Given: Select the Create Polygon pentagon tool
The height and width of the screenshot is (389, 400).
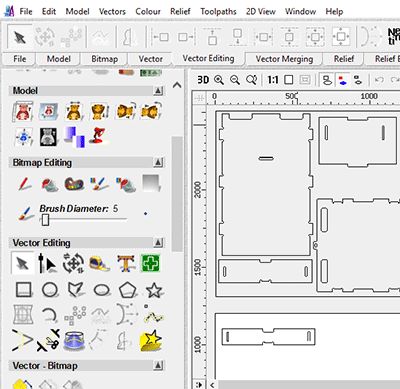Looking at the screenshot, I should pyautogui.click(x=128, y=290).
